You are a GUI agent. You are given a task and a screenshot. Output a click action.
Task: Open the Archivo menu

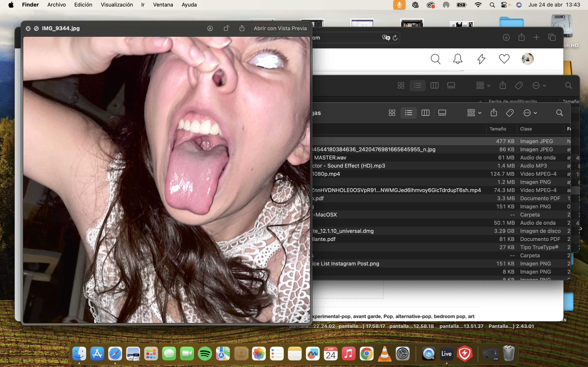click(56, 5)
